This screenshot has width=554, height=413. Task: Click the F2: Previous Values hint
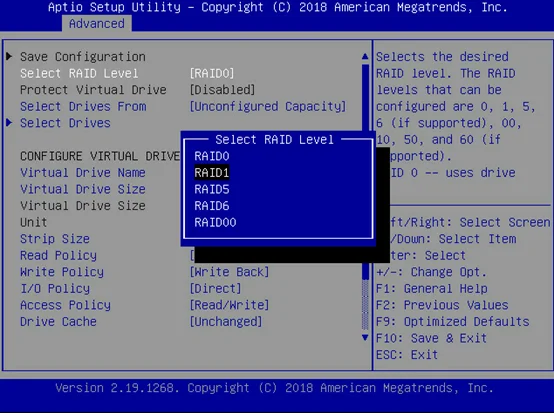click(x=442, y=305)
